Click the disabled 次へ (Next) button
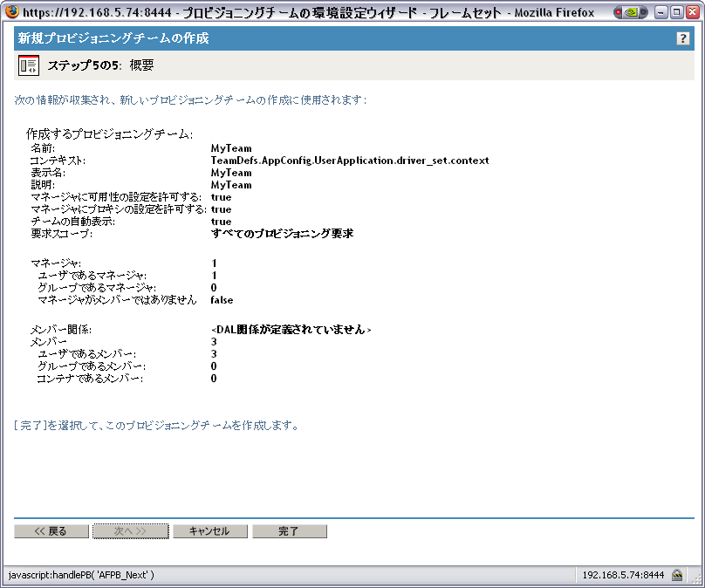This screenshot has height=588, width=705. click(x=130, y=531)
